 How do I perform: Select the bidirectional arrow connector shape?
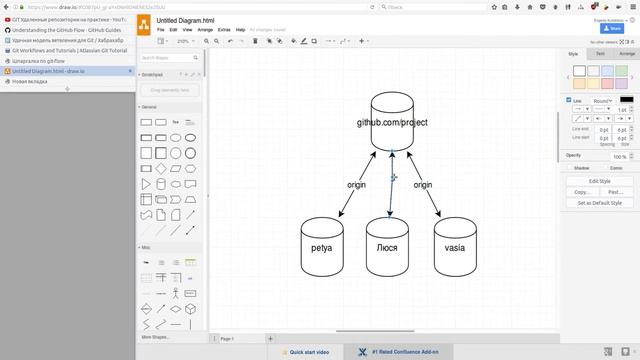pyautogui.click(x=190, y=230)
